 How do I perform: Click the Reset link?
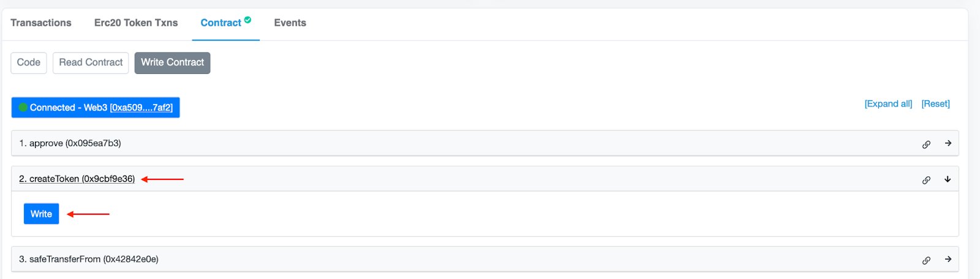(935, 104)
